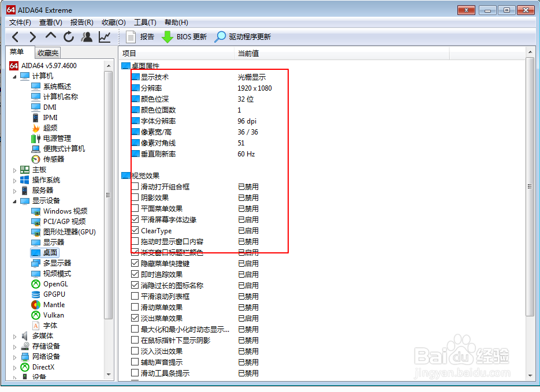Refresh the page with the circular arrow icon

69,37
